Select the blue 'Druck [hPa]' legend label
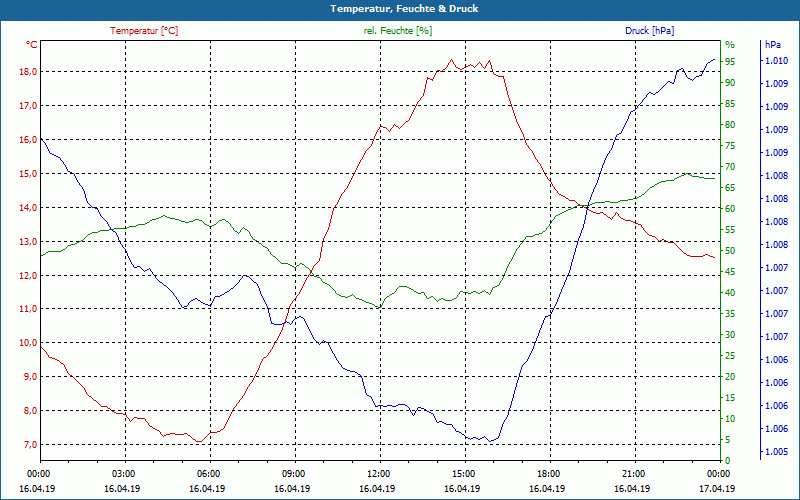The height and width of the screenshot is (500, 800). pos(649,31)
